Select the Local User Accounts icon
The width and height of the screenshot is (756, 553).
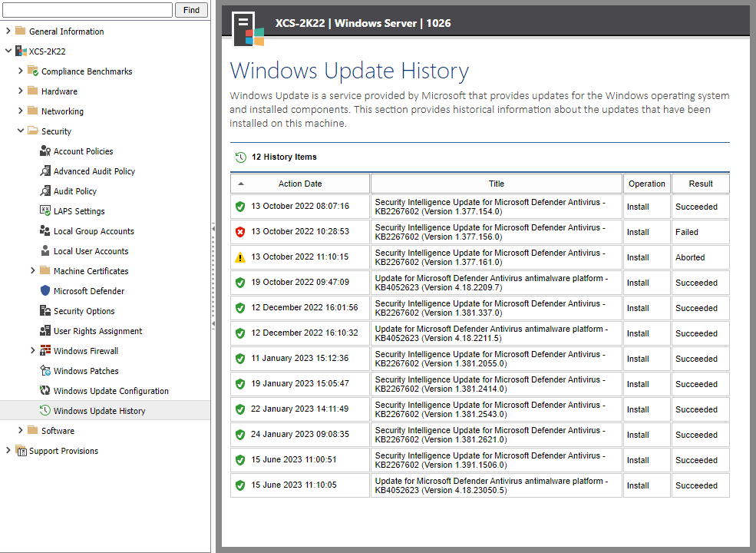coord(45,251)
